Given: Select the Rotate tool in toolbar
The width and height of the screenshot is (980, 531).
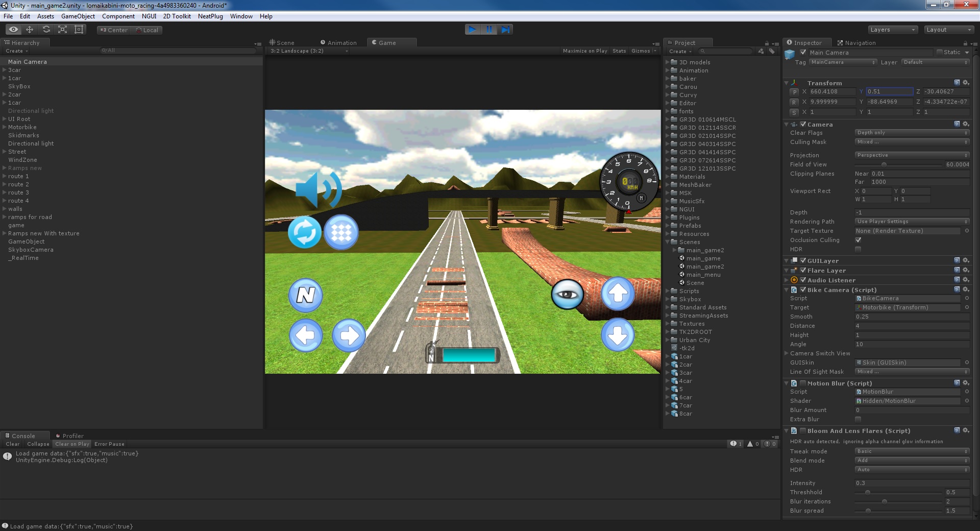Looking at the screenshot, I should 46,30.
